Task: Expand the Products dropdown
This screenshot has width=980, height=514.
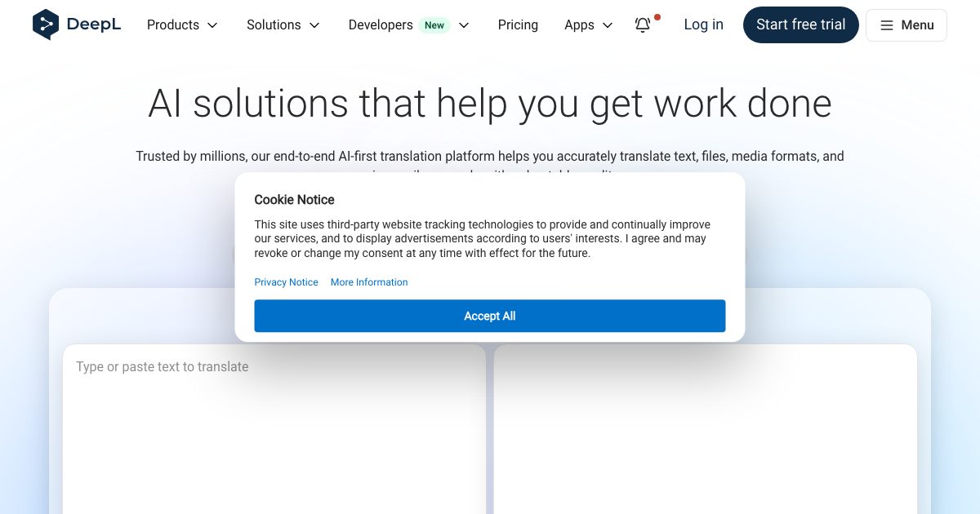Action: pyautogui.click(x=182, y=25)
